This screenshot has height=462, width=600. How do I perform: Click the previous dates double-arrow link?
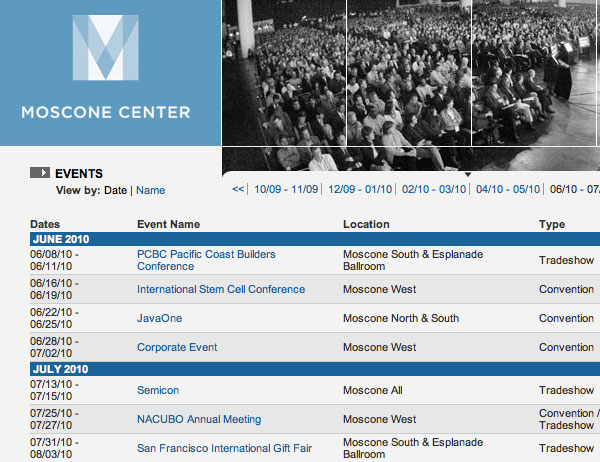[x=238, y=189]
